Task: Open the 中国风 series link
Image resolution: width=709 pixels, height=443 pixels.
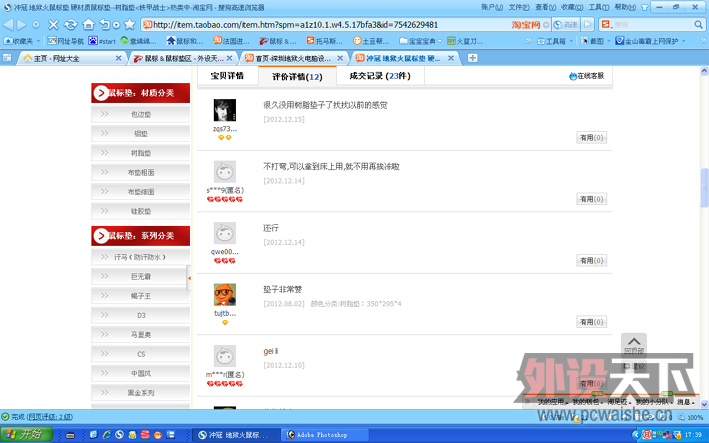Action: click(141, 373)
